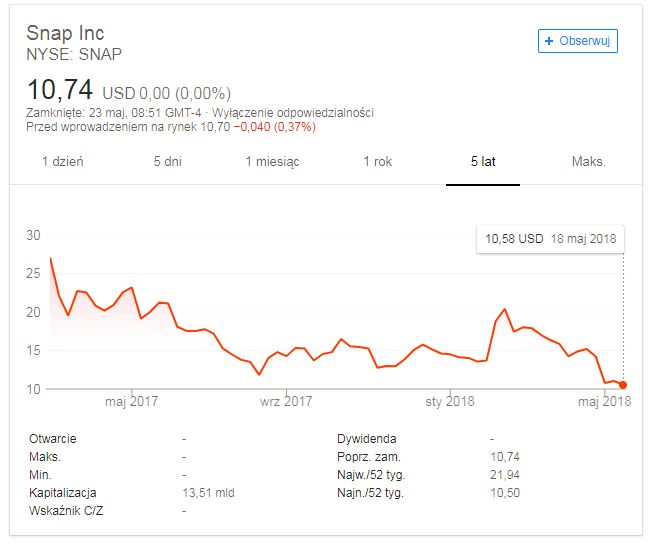Click the NYSE: SNAP ticker text
The height and width of the screenshot is (545, 650).
[x=74, y=54]
